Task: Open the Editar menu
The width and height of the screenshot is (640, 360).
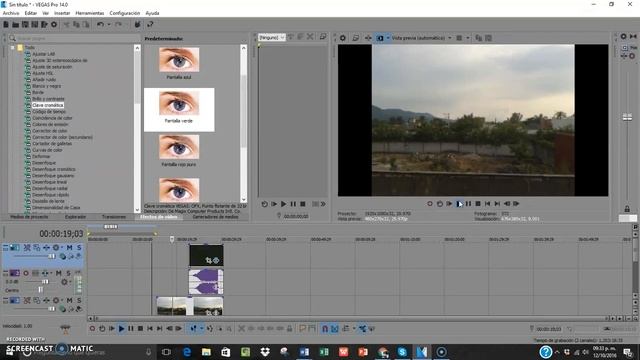Action: [x=31, y=13]
